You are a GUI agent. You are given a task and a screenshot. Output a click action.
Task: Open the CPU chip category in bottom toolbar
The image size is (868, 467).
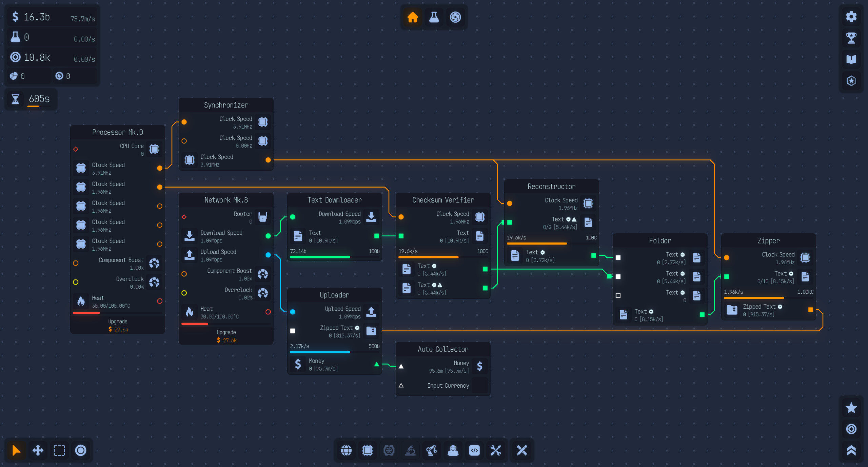(368, 450)
